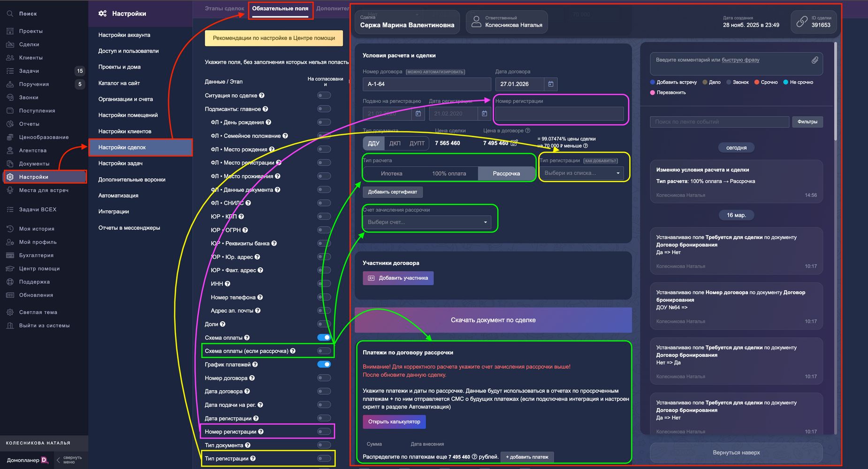
Task: Switch to the Этапы сделок tab
Action: pos(224,8)
